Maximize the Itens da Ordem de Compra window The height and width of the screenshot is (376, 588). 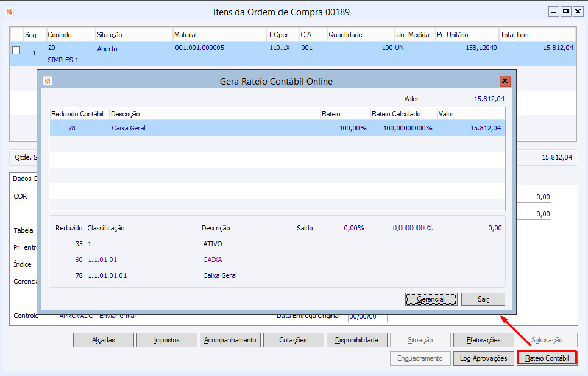click(565, 12)
